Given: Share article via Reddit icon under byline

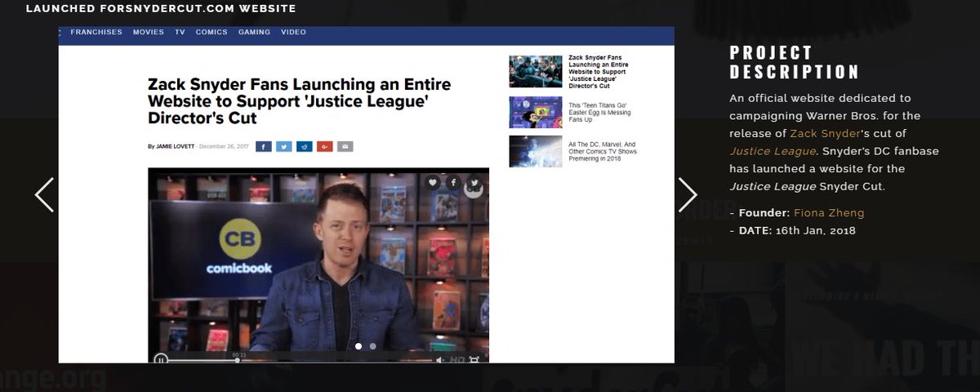Looking at the screenshot, I should click(305, 146).
